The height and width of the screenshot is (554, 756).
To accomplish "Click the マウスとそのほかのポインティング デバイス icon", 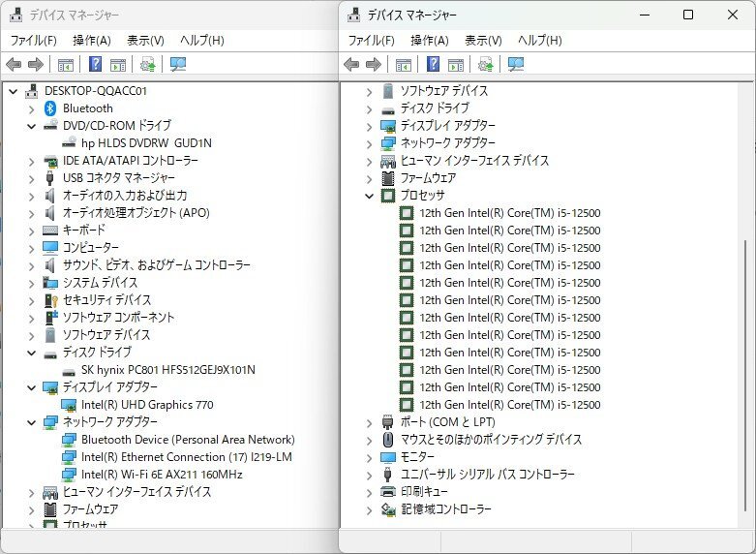I will click(x=388, y=439).
